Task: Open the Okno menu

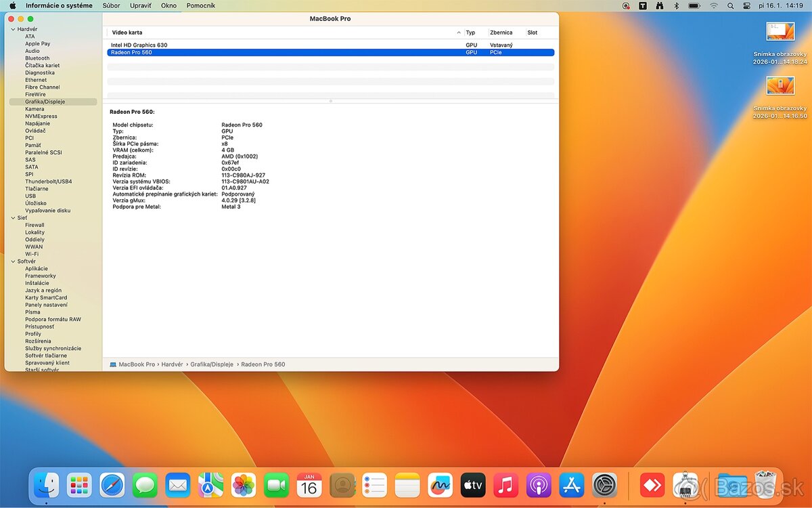Action: pos(168,5)
